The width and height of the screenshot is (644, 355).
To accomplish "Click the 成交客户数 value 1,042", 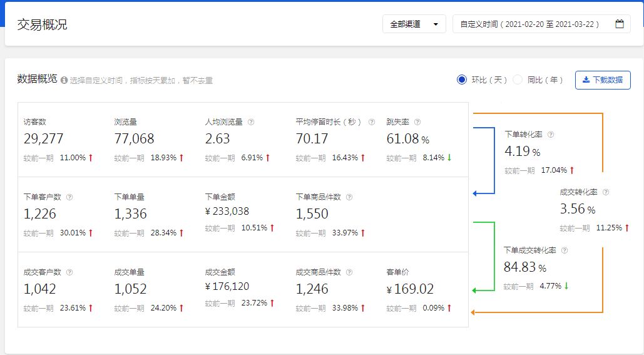I will [x=40, y=289].
